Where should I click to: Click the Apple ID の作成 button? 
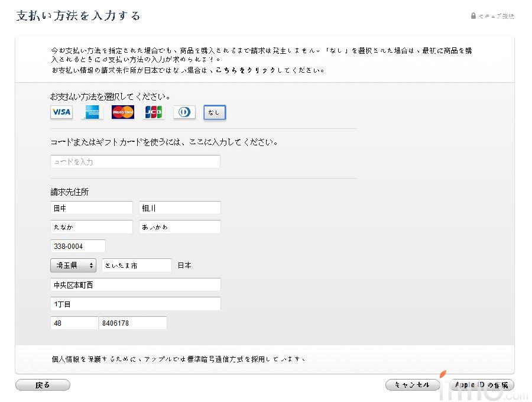tap(481, 385)
